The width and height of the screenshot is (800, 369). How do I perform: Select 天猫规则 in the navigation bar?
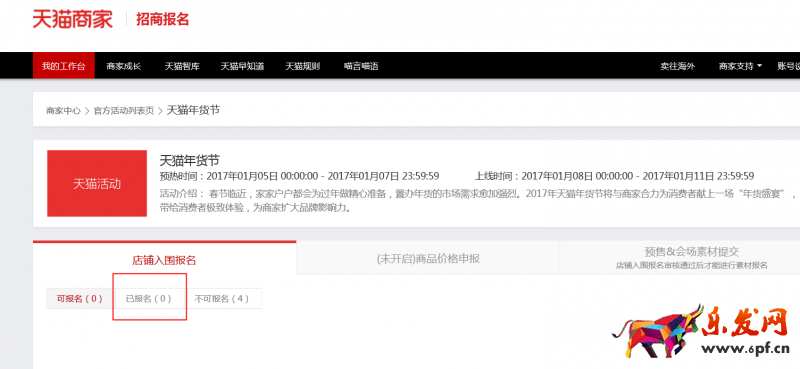tap(302, 66)
